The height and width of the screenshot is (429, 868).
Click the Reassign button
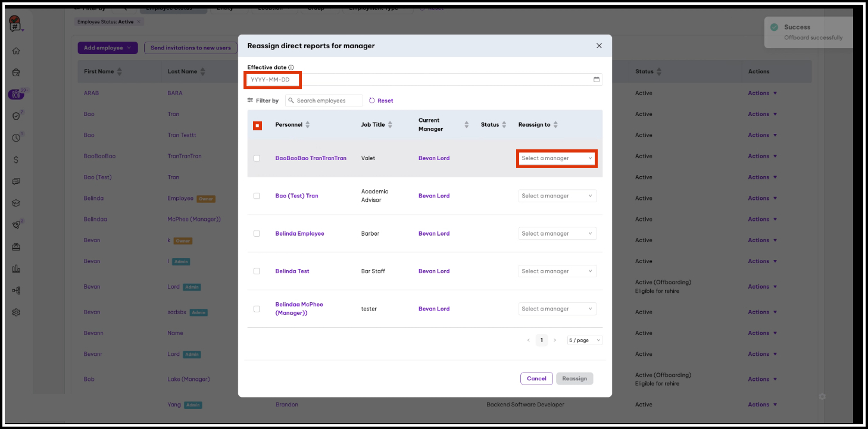click(x=574, y=378)
